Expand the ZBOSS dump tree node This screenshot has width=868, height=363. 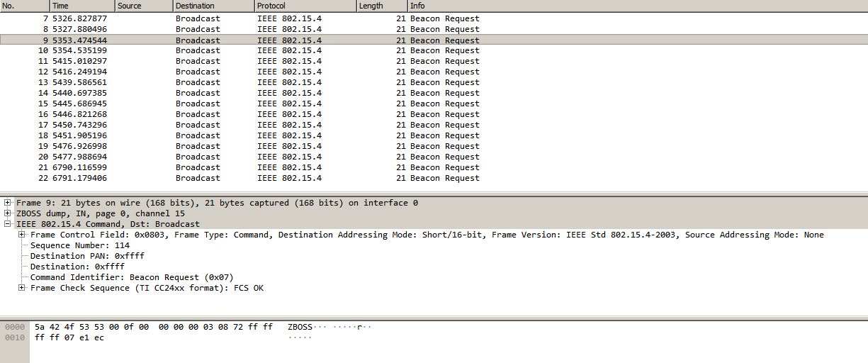(x=8, y=213)
